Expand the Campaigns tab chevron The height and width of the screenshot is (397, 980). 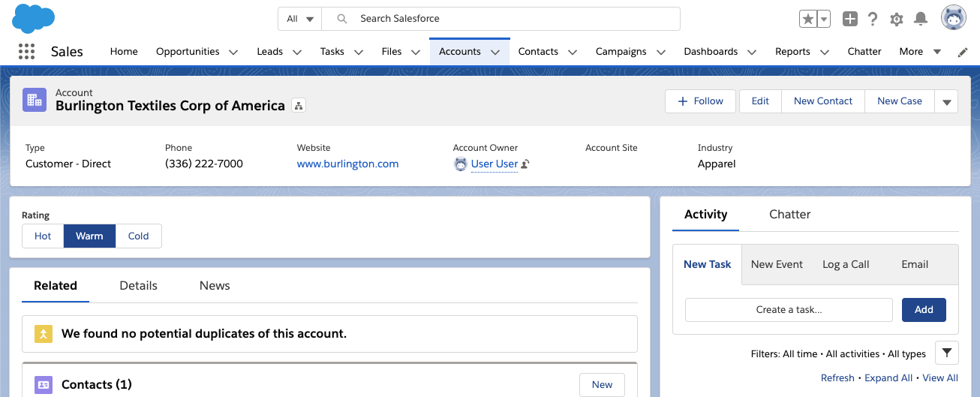(x=661, y=53)
